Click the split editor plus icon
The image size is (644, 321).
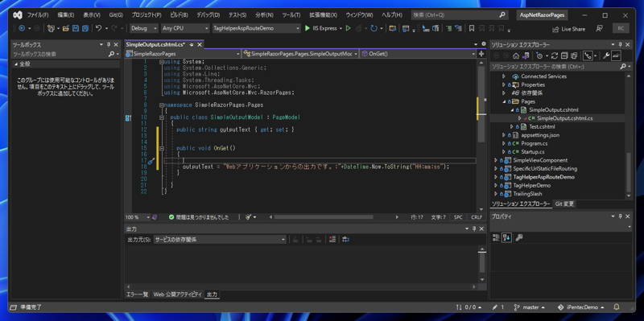point(481,53)
